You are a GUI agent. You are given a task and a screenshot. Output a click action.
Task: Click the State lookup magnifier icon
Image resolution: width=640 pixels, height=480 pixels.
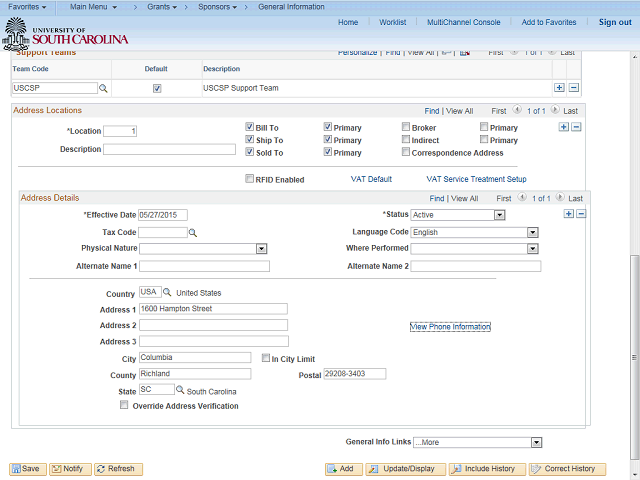[x=181, y=390]
